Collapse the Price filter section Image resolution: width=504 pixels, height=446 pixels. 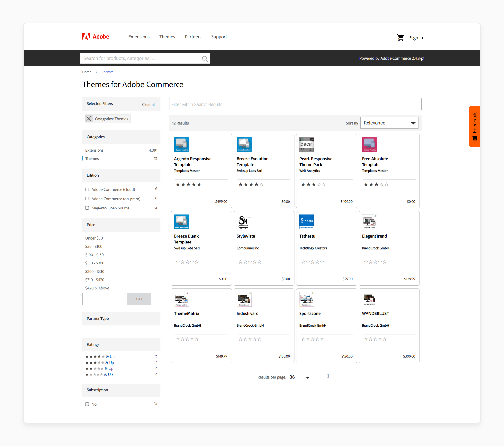(x=121, y=225)
